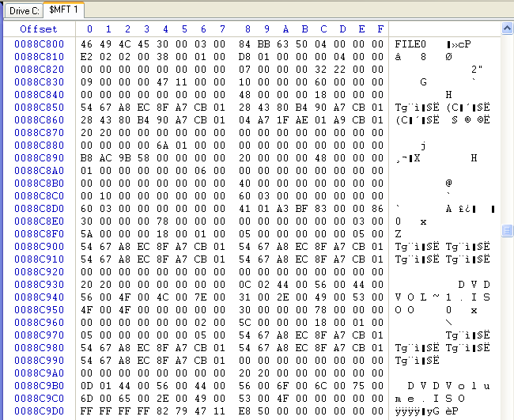Click byte 0D starting row 0088C9B0
514x420 pixels.
89,385
